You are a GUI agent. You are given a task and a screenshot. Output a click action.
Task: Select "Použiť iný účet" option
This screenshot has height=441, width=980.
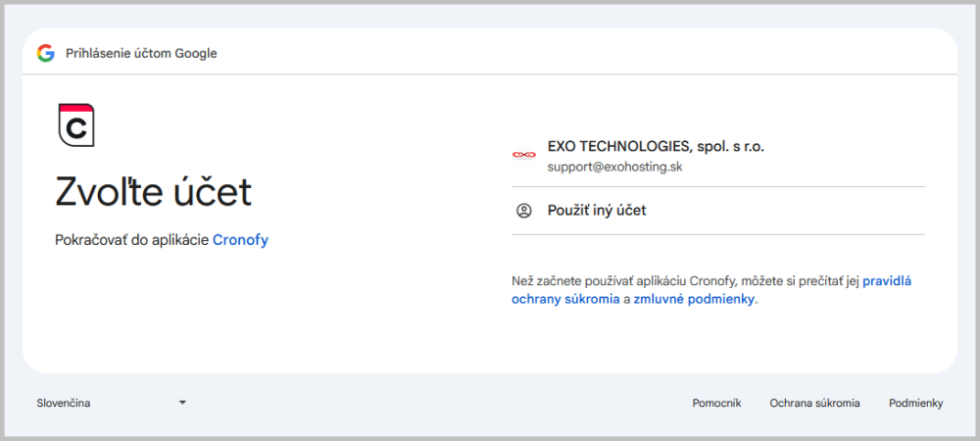[596, 210]
